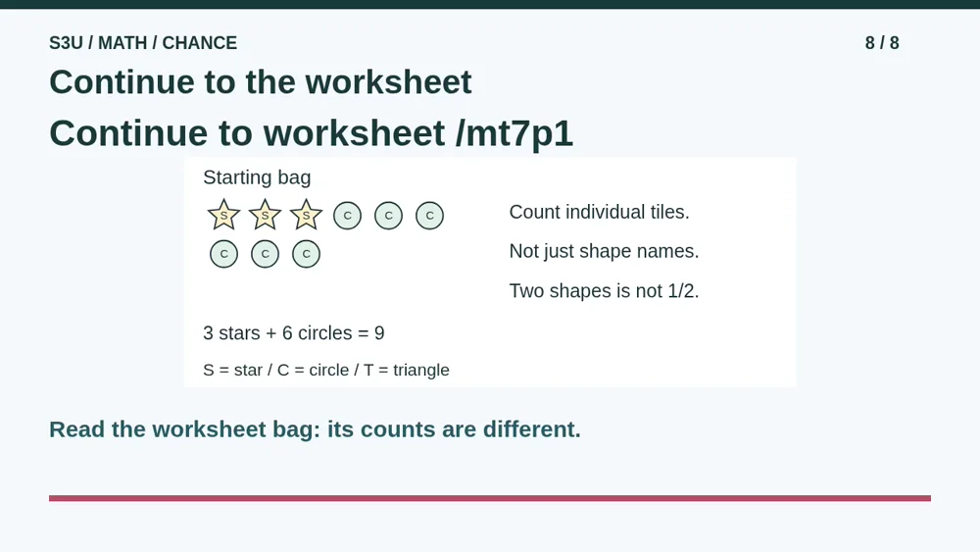Click 'Count individual tiles.' text
The width and height of the screenshot is (980, 552).
click(x=599, y=212)
